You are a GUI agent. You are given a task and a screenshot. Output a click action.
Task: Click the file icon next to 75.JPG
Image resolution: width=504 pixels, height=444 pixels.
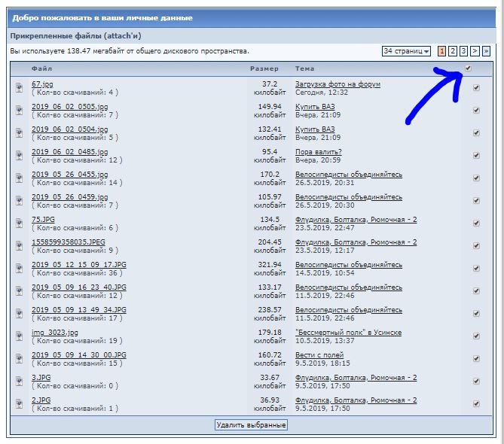pyautogui.click(x=19, y=224)
